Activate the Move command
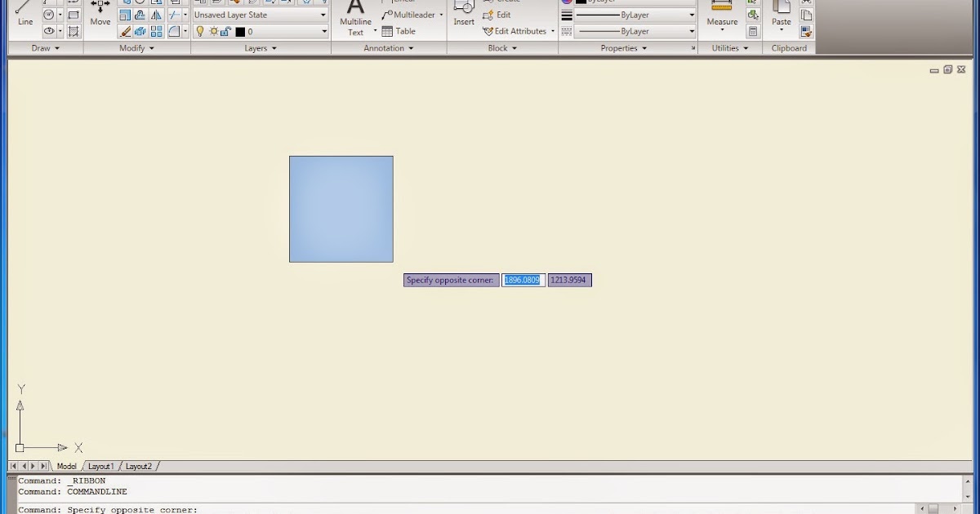Screen dimensions: 980x514 [x=100, y=14]
